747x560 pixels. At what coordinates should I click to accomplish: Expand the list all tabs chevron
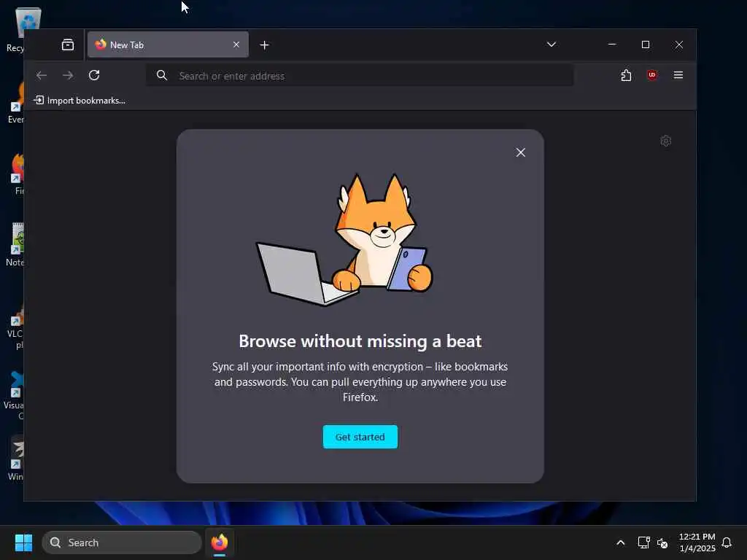(x=551, y=44)
